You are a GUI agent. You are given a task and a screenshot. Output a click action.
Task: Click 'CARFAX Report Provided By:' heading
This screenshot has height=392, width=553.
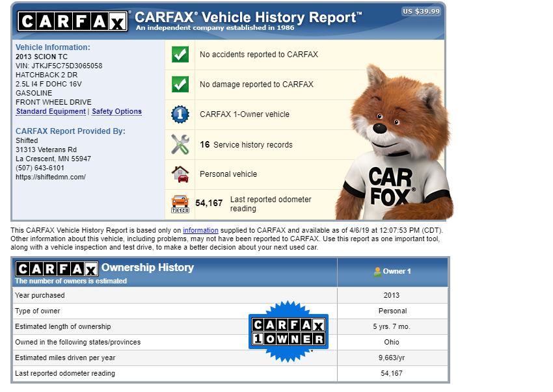tap(70, 131)
